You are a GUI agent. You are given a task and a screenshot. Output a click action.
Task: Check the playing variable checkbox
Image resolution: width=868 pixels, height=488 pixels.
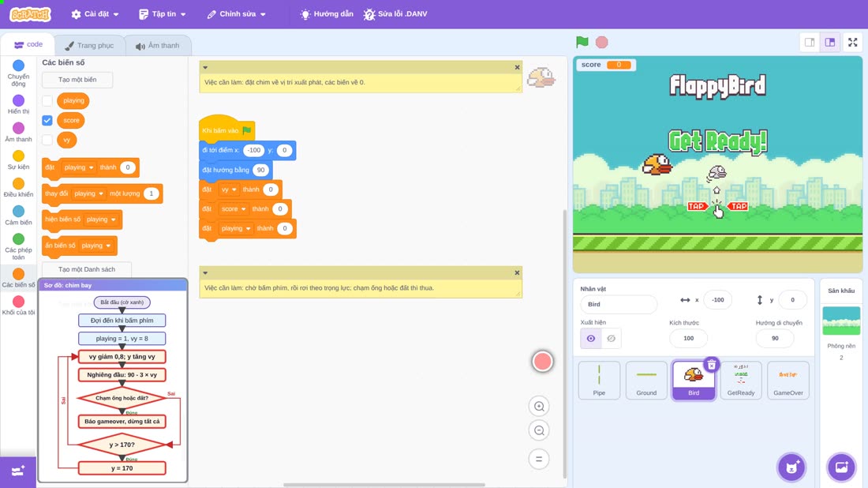click(x=47, y=101)
